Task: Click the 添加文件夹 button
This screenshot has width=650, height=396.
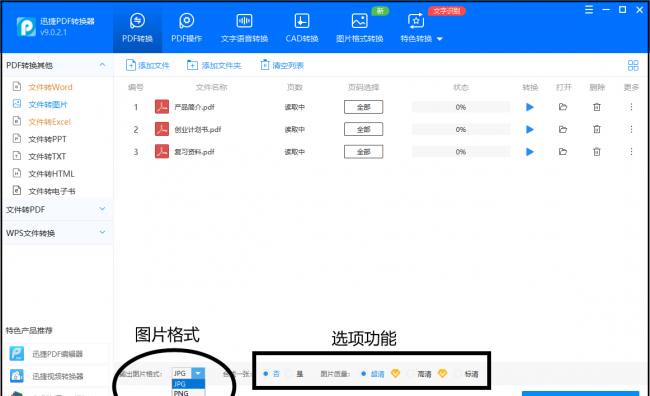Action: point(214,65)
